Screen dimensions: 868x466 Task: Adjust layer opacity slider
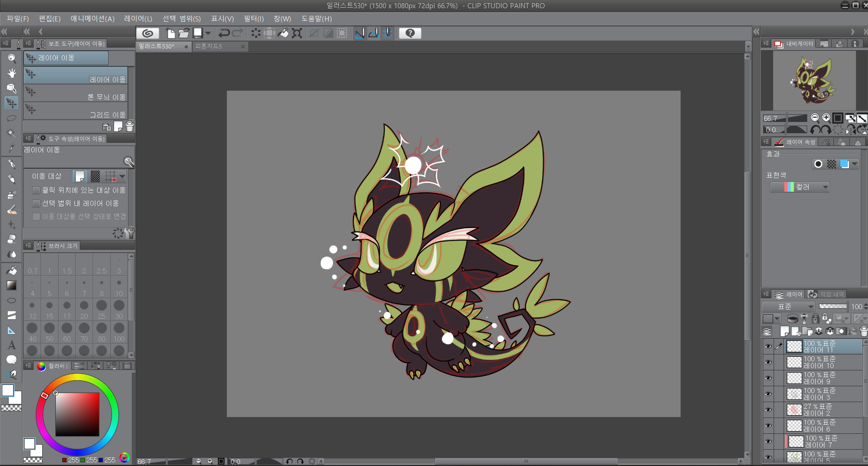coord(833,306)
